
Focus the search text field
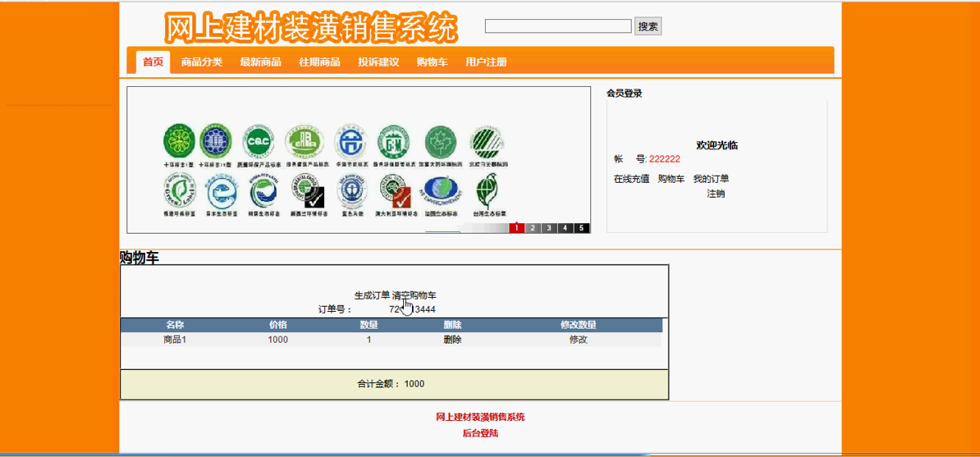tap(558, 25)
